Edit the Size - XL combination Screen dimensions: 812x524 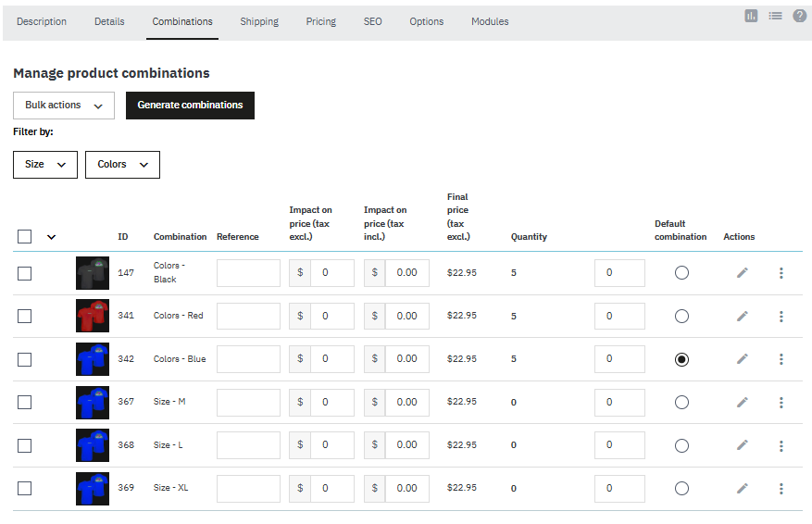(x=742, y=488)
